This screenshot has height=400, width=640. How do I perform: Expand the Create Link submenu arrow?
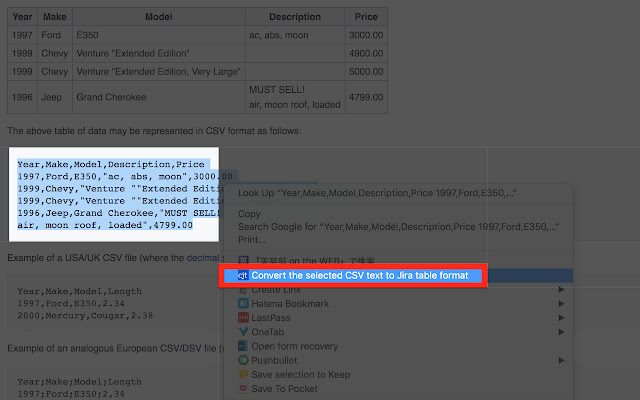561,289
